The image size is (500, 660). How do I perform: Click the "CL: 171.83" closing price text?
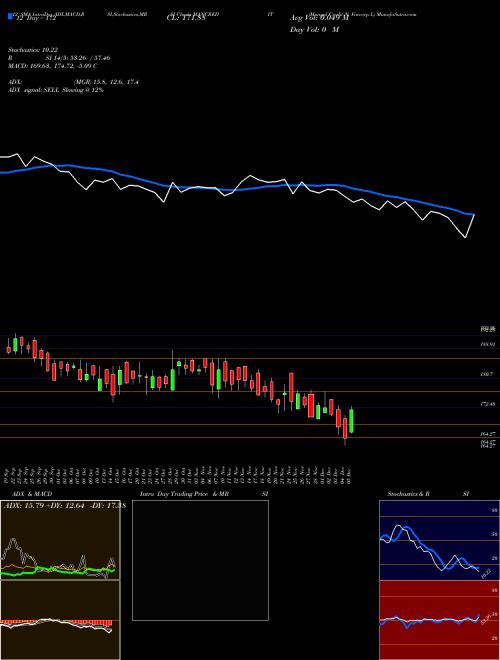pos(186,19)
